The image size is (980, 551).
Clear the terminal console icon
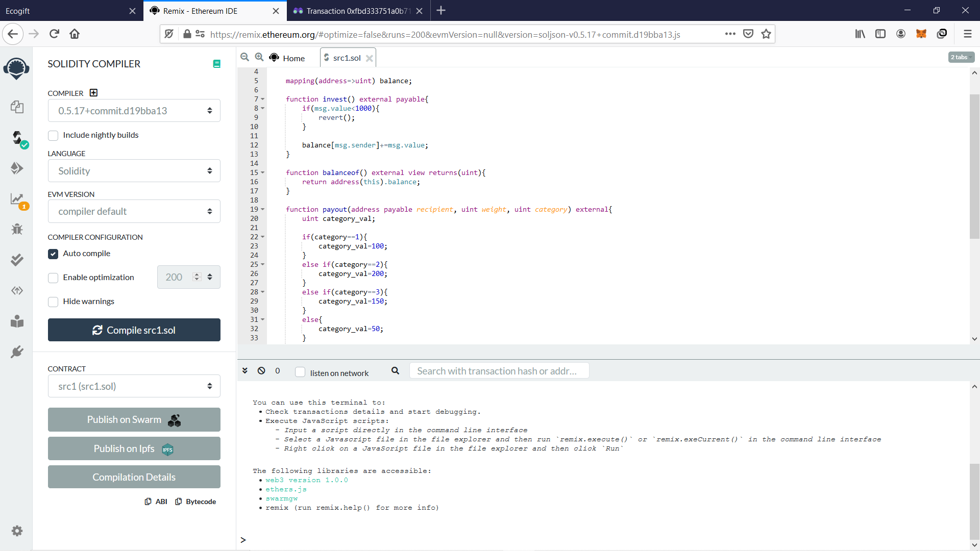tap(261, 371)
